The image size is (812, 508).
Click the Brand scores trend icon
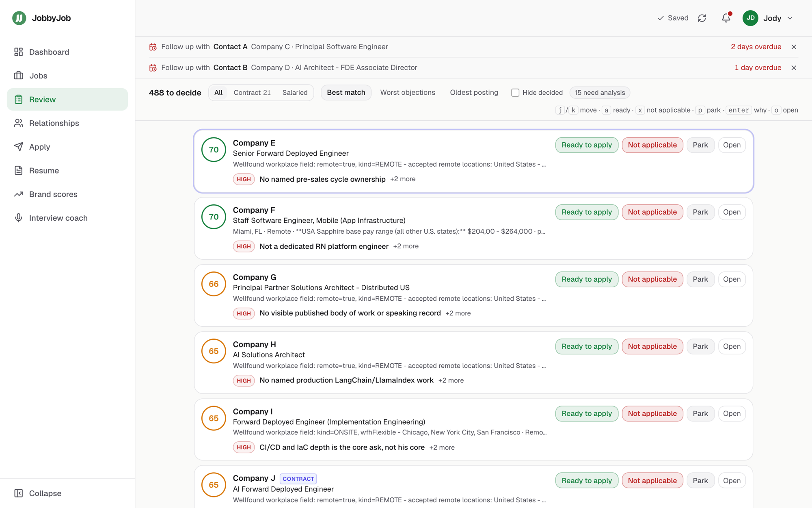click(x=18, y=194)
